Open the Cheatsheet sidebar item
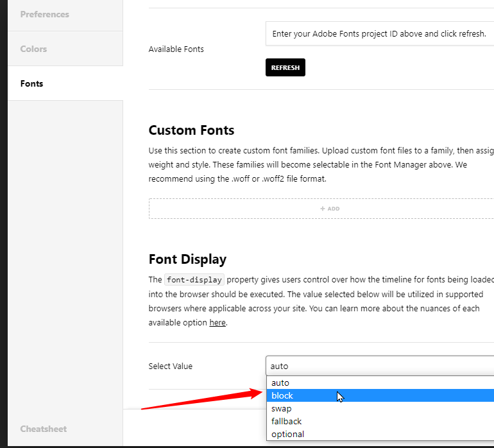 [x=44, y=429]
